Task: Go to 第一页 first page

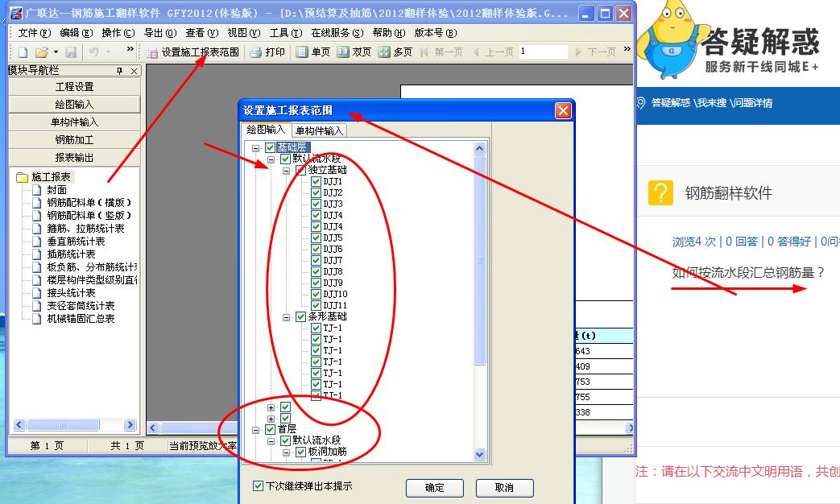Action: 442,52
